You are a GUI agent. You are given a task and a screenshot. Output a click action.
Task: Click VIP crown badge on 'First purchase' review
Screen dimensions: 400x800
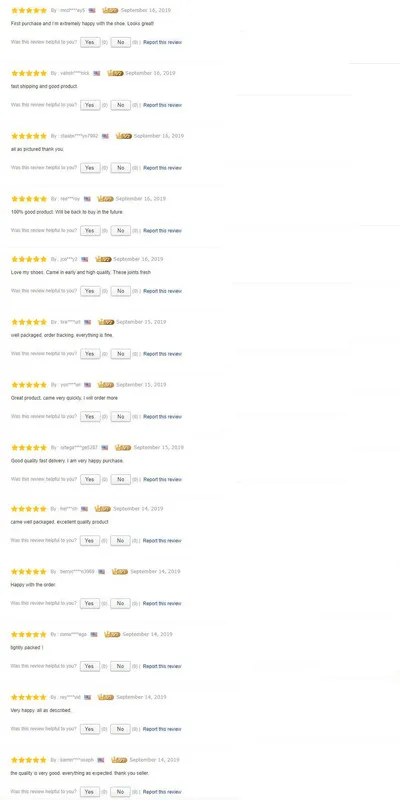[110, 10]
